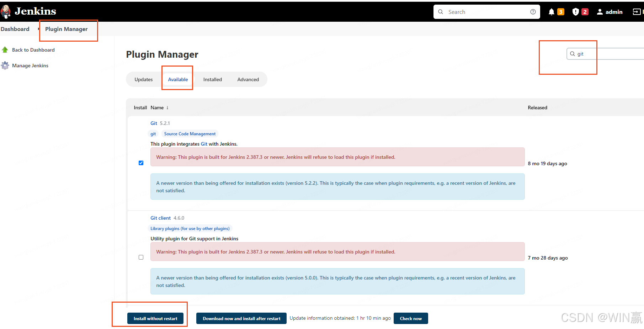This screenshot has height=329, width=644.
Task: Open the security shield warning icon
Action: [x=575, y=12]
